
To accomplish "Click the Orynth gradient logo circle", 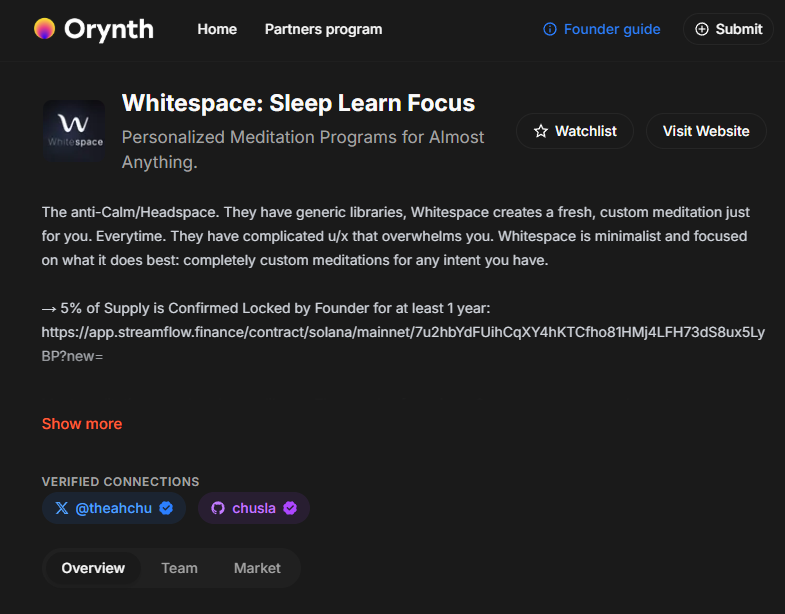I will (x=45, y=29).
